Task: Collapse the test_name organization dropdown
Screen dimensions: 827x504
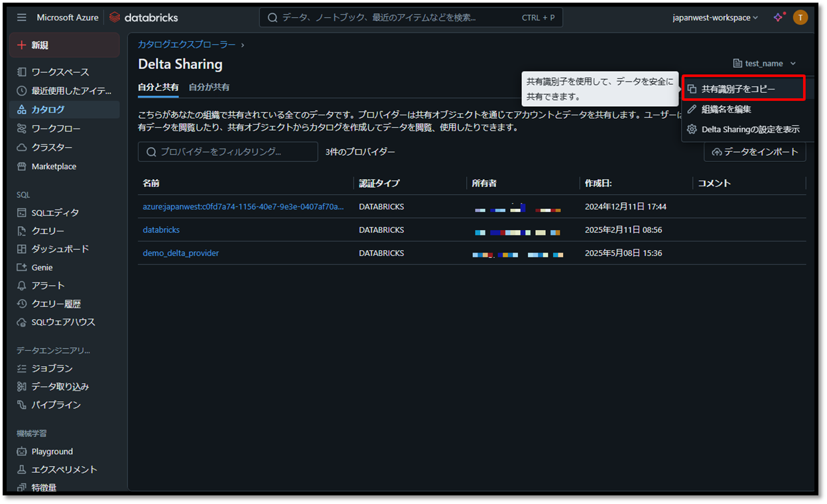Action: click(765, 64)
